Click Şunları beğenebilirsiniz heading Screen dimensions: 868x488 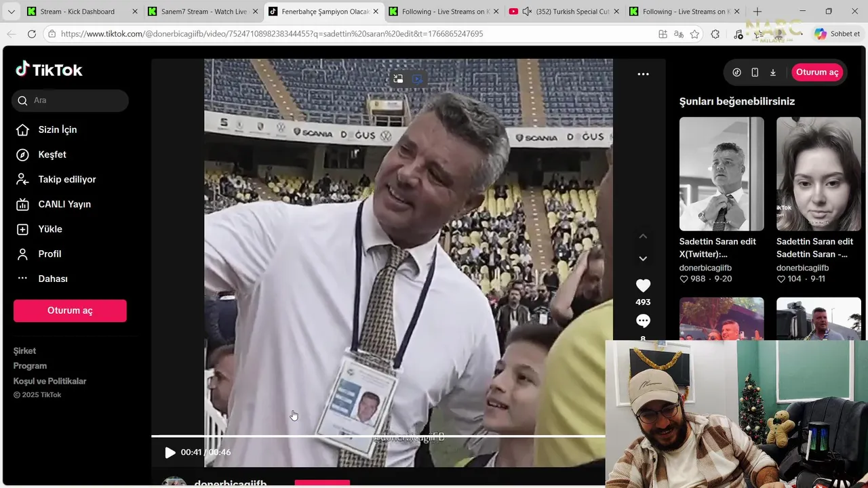pos(737,102)
